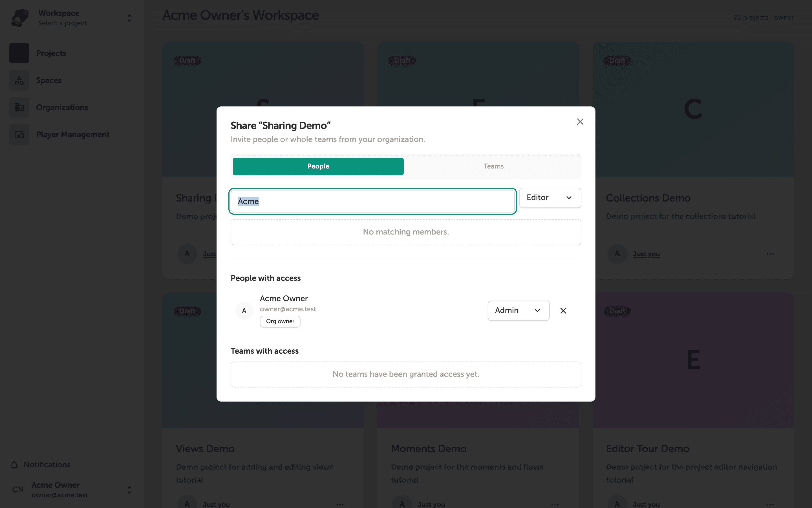Remove Acme Owner's access with the X icon
Screen dimensions: 812x508
[563, 311]
